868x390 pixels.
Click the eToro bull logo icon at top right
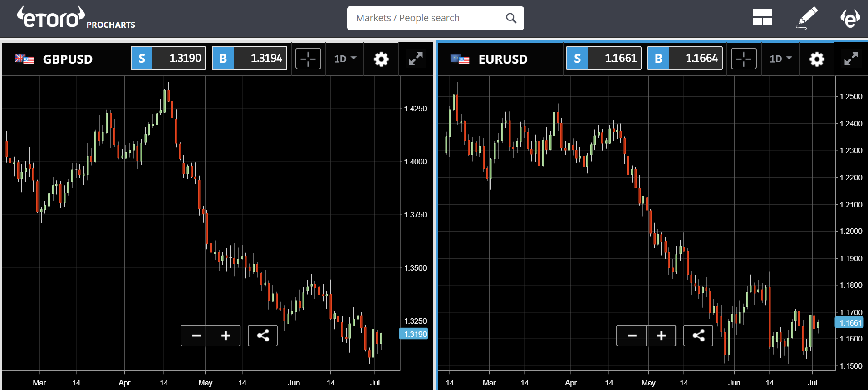pyautogui.click(x=850, y=18)
